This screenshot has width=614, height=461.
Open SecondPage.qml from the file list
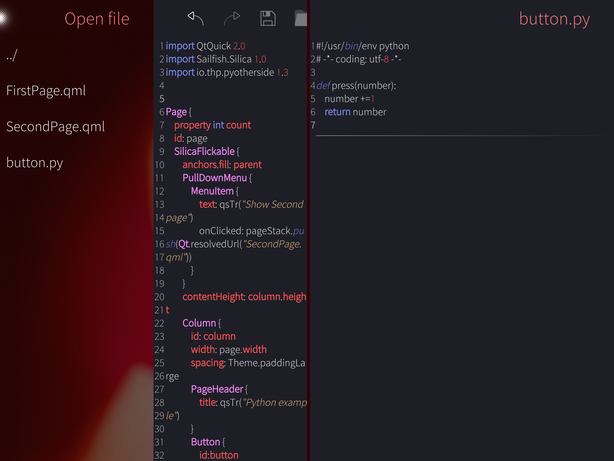click(55, 126)
